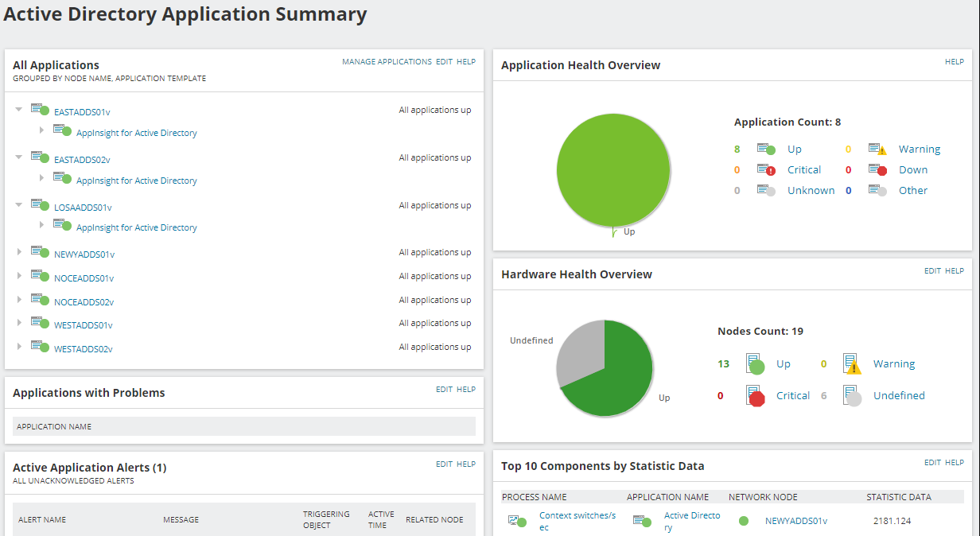980x536 pixels.
Task: Open Manage Applications in All Applications
Action: pyautogui.click(x=387, y=62)
